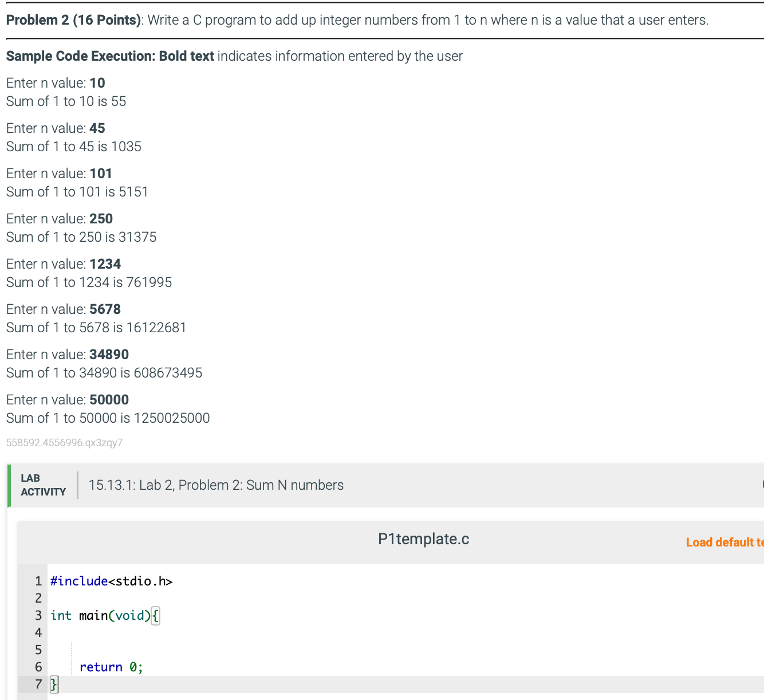Click the green Lab Activity accent bar
The width and height of the screenshot is (764, 700).
(x=10, y=485)
